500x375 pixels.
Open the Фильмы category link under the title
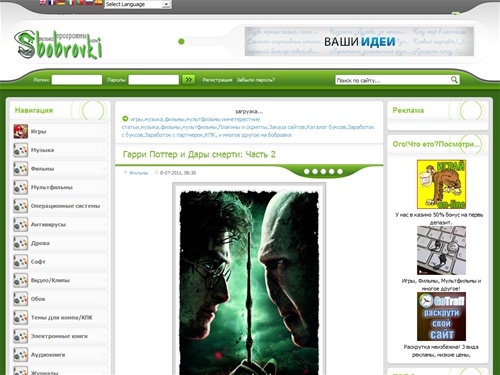click(x=138, y=173)
